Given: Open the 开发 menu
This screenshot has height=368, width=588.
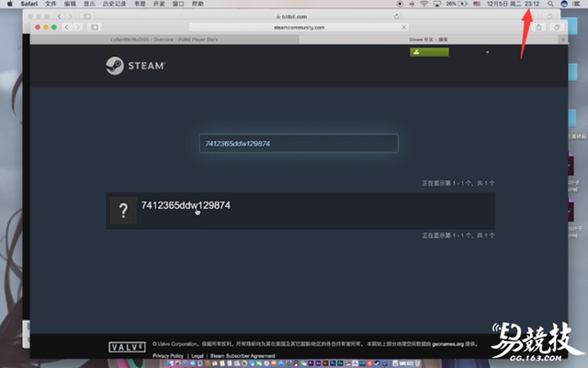Looking at the screenshot, I should tap(159, 4).
